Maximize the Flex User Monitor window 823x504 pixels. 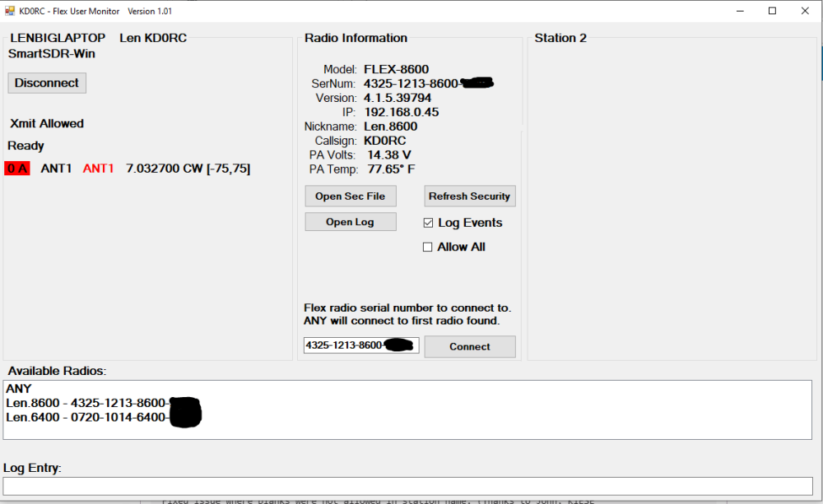click(x=772, y=11)
